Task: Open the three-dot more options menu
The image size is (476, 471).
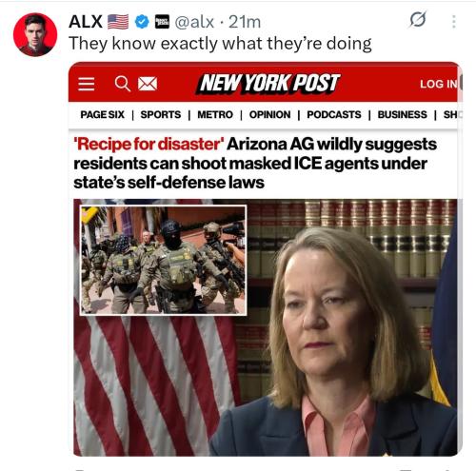Action: (x=454, y=22)
